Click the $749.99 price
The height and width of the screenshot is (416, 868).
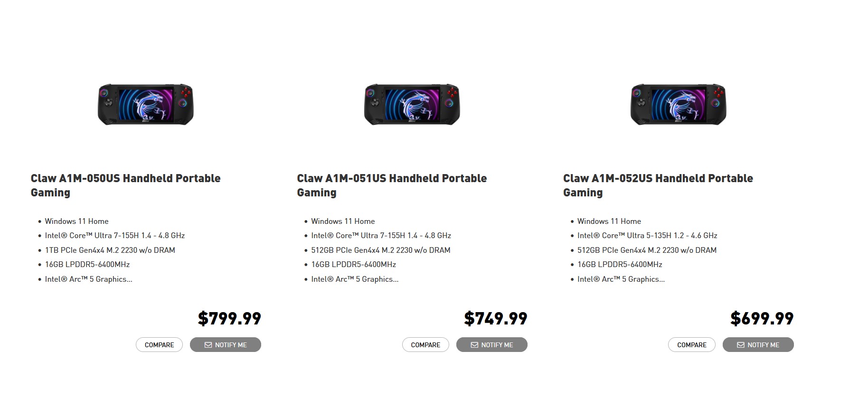point(496,318)
